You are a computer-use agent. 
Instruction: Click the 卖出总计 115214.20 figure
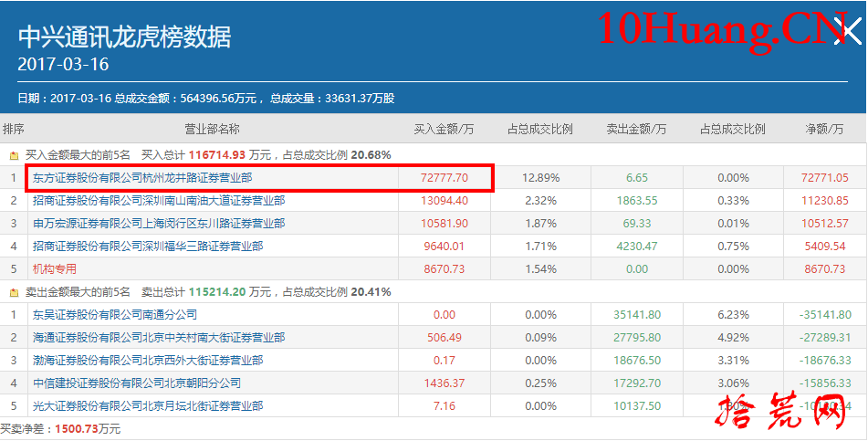(x=216, y=291)
